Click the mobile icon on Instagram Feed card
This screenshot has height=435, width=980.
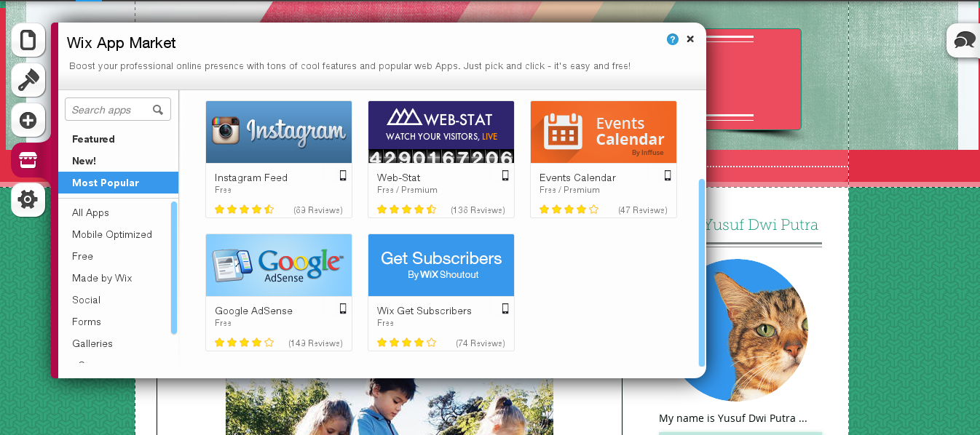click(x=343, y=175)
